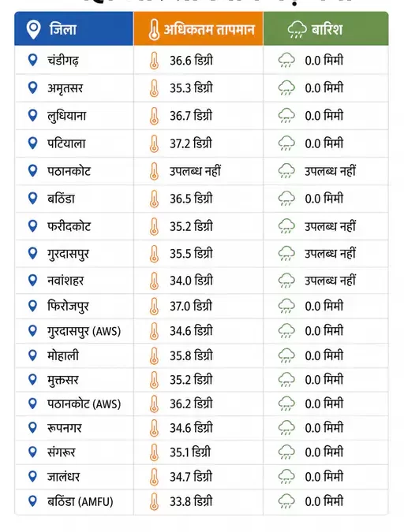
Task: Click the thermometer icon in the अधिकतम तापमान header
Action: click(x=154, y=29)
